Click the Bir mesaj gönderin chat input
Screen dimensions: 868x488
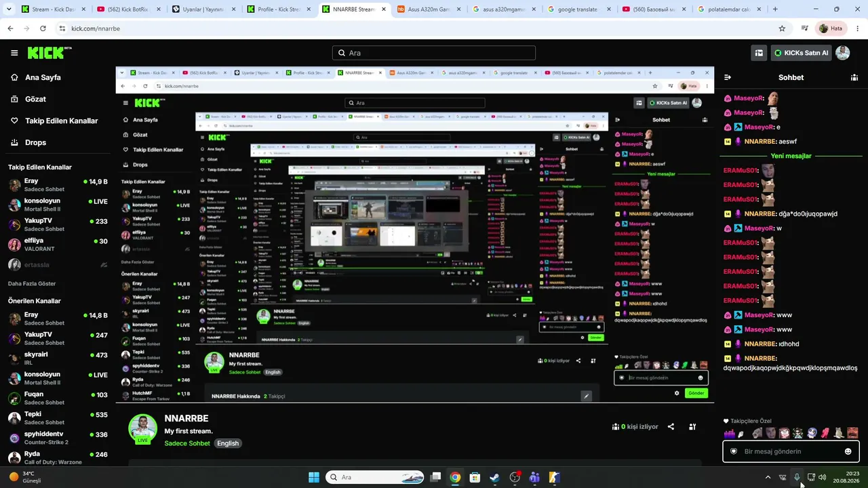[x=791, y=451]
